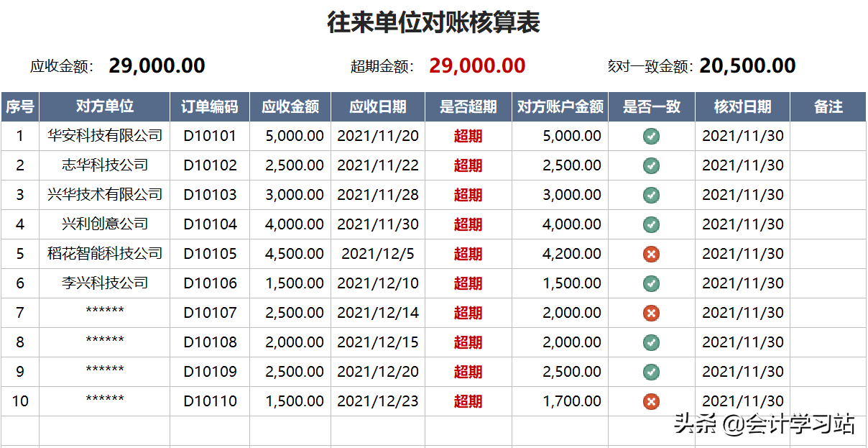Click the 备注 column header
Viewport: 868px width, 448px height.
(830, 106)
